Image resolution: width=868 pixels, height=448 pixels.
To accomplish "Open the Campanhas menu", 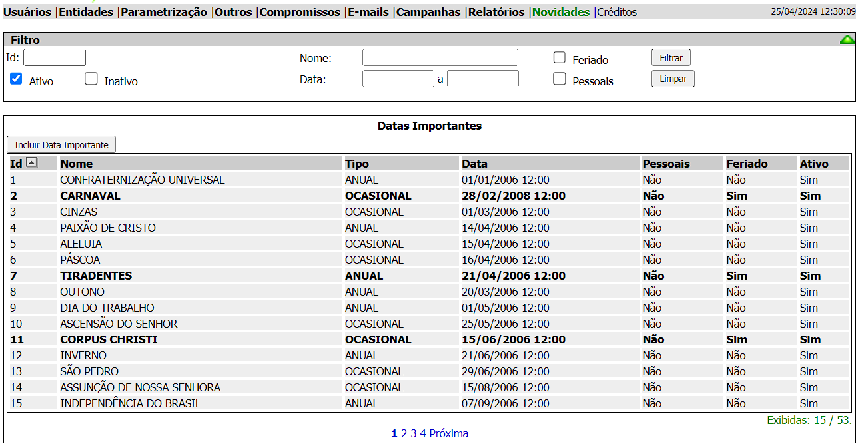I will [428, 12].
